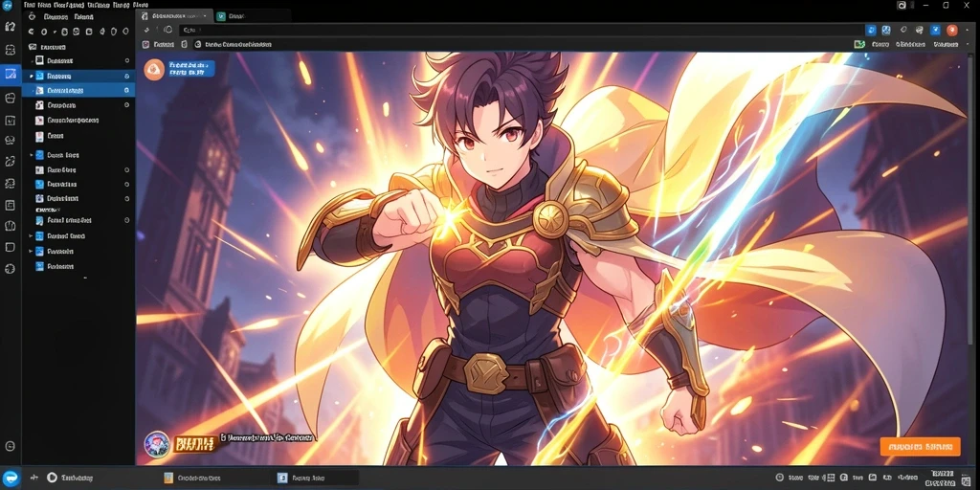Click the browser back arrow
The image size is (980, 490).
pos(146,30)
